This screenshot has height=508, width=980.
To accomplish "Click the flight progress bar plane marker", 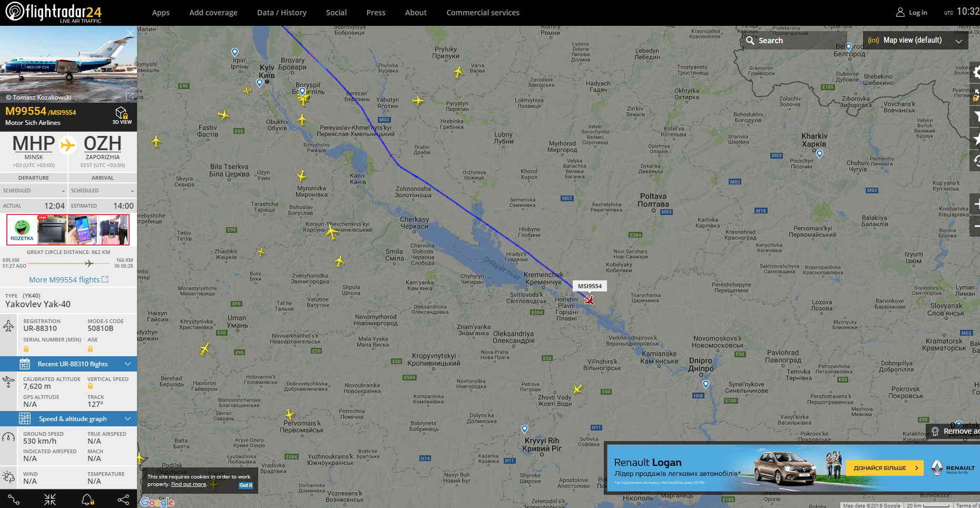I will pyautogui.click(x=89, y=263).
